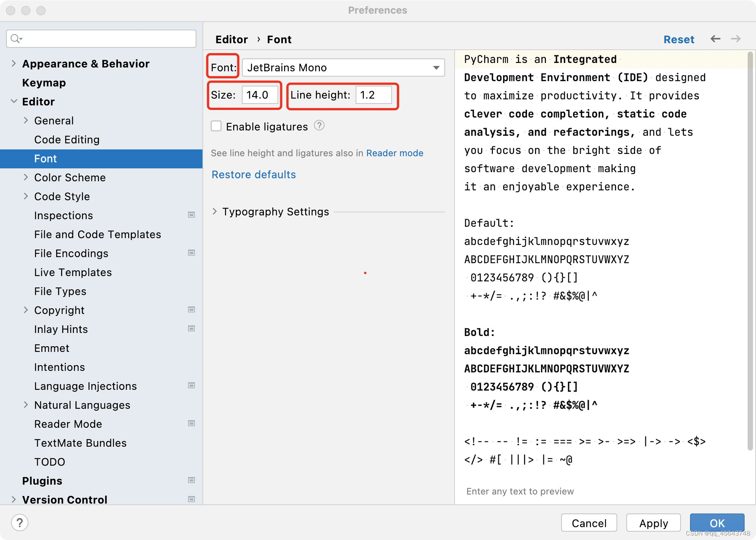Click project-level icon beside Plugins
756x540 pixels.
pos(191,480)
